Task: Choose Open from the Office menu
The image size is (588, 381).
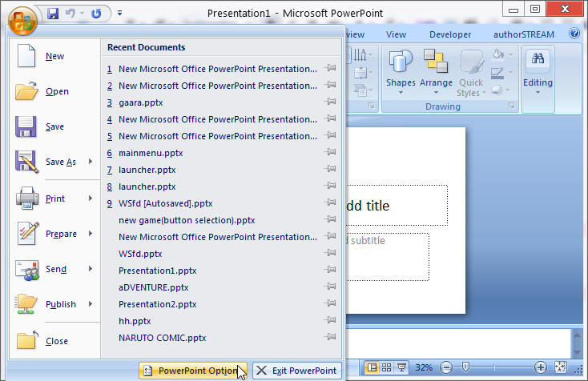Action: pyautogui.click(x=54, y=91)
